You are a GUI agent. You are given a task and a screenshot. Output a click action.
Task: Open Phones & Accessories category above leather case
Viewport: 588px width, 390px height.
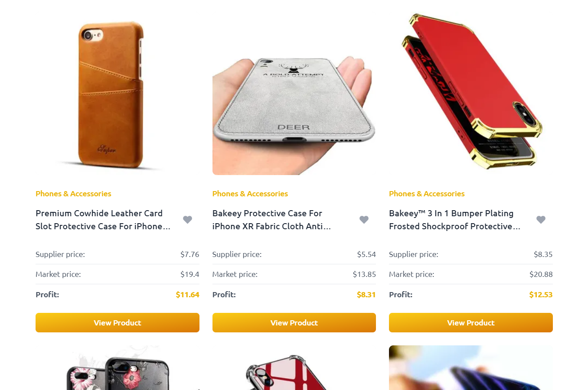tap(73, 194)
